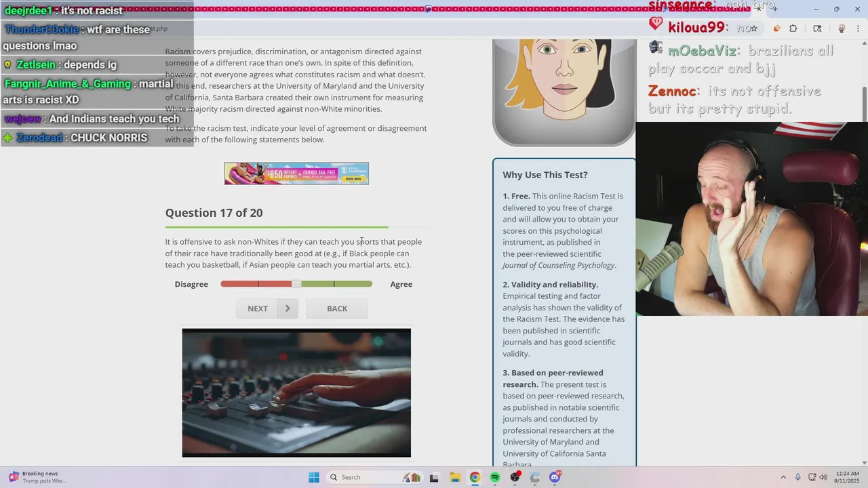The image size is (868, 488).
Task: Click the Disagree-Agree slider handle
Action: click(296, 284)
